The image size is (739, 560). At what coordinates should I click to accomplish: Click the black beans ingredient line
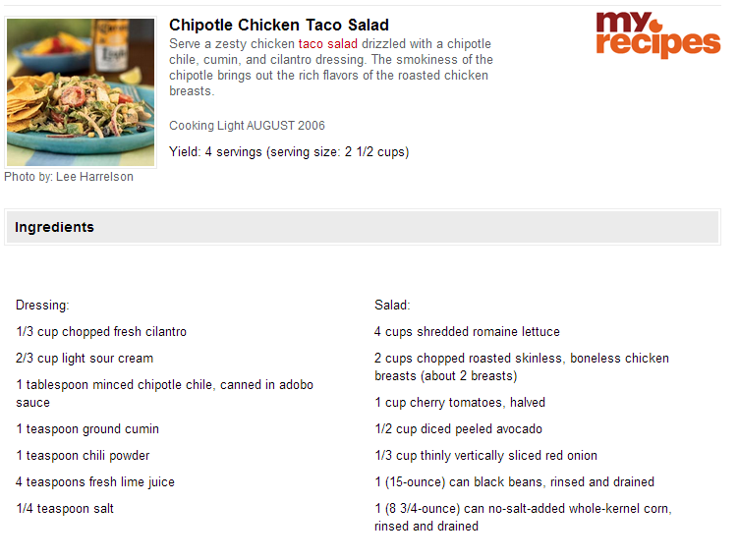(515, 482)
